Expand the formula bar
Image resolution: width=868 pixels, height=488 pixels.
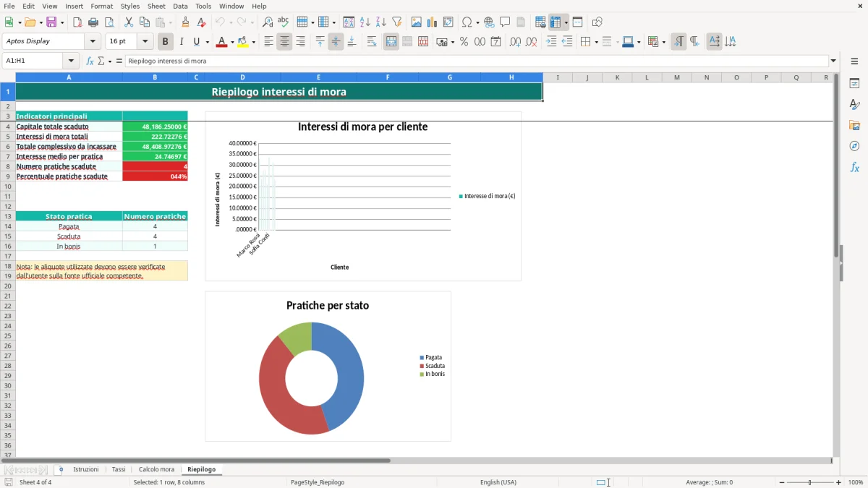pyautogui.click(x=833, y=61)
